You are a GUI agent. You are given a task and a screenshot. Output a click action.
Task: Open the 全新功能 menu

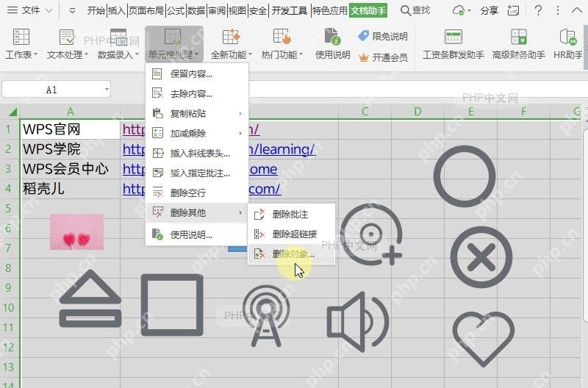click(x=232, y=44)
